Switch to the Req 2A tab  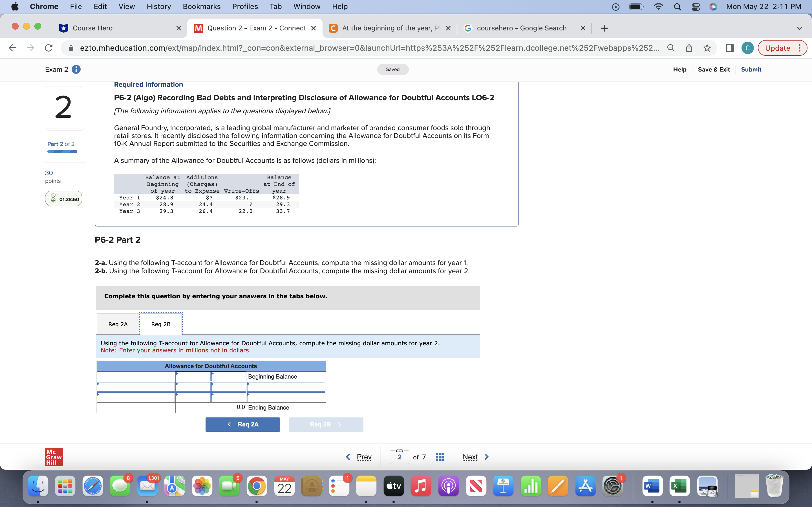[x=118, y=324]
